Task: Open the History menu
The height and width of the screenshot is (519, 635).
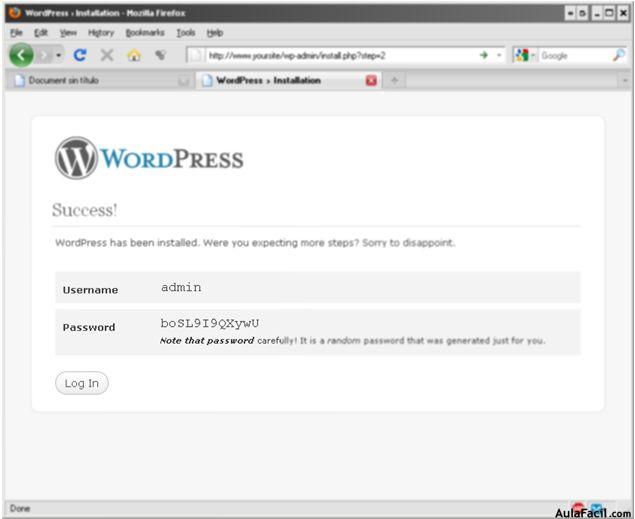Action: pyautogui.click(x=101, y=33)
